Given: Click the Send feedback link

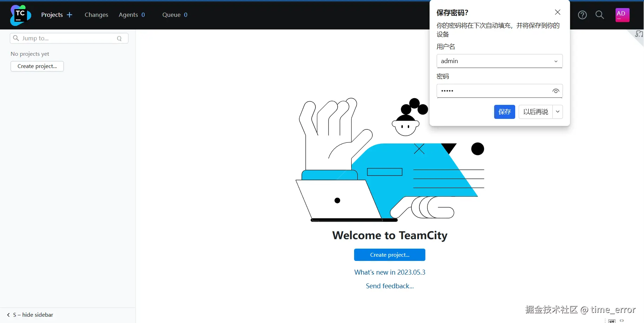Looking at the screenshot, I should pyautogui.click(x=390, y=286).
